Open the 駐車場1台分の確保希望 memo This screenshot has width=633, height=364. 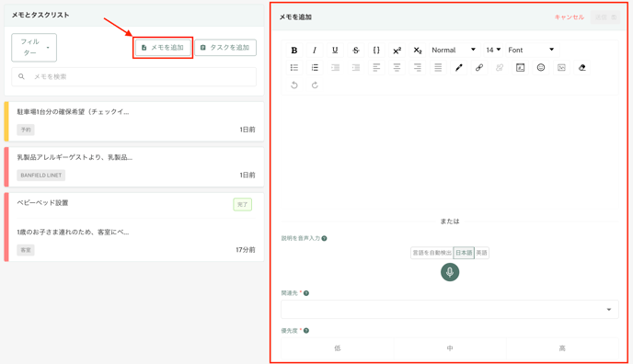(x=134, y=121)
